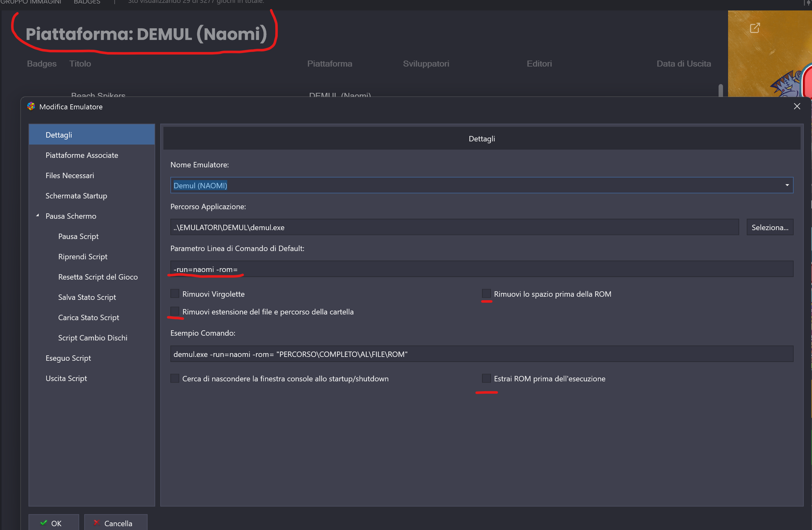
Task: Check Rimuovi estensione del file e percorso
Action: 175,312
